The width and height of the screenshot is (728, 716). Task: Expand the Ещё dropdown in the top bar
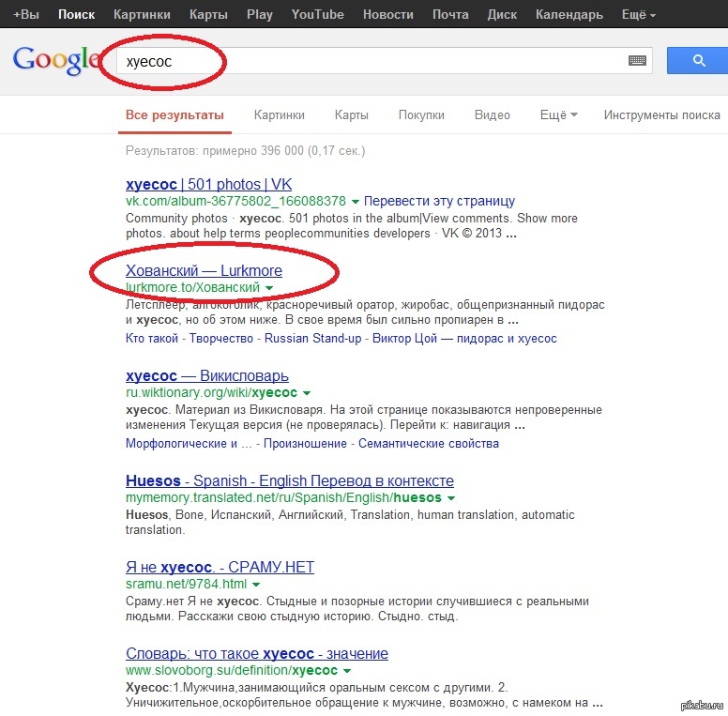[x=639, y=14]
